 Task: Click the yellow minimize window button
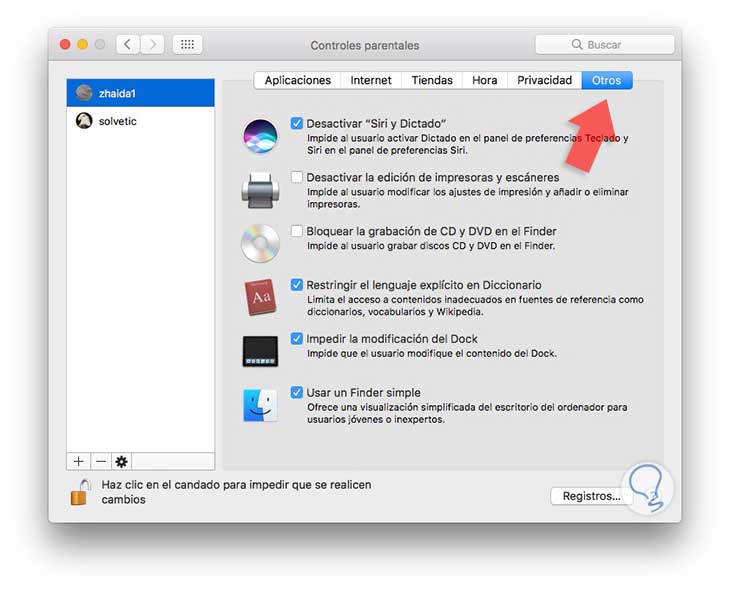[x=82, y=44]
